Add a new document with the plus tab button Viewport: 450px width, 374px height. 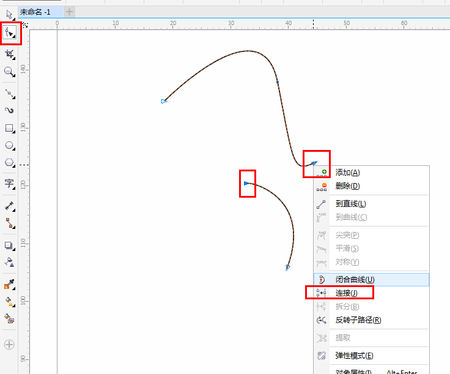pyautogui.click(x=69, y=12)
